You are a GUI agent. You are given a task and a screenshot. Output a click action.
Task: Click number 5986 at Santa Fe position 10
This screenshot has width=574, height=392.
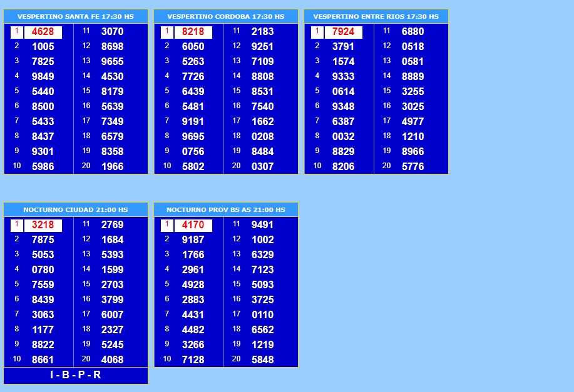43,167
